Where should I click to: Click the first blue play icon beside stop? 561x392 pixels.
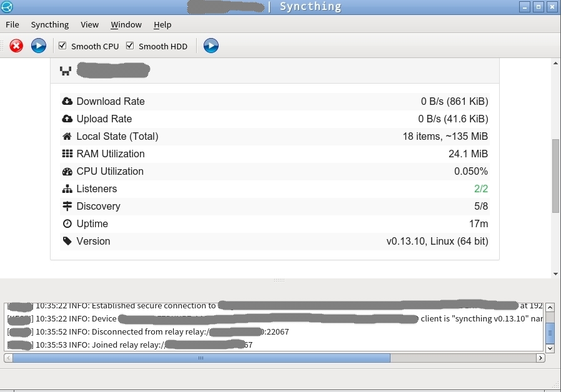(x=39, y=46)
